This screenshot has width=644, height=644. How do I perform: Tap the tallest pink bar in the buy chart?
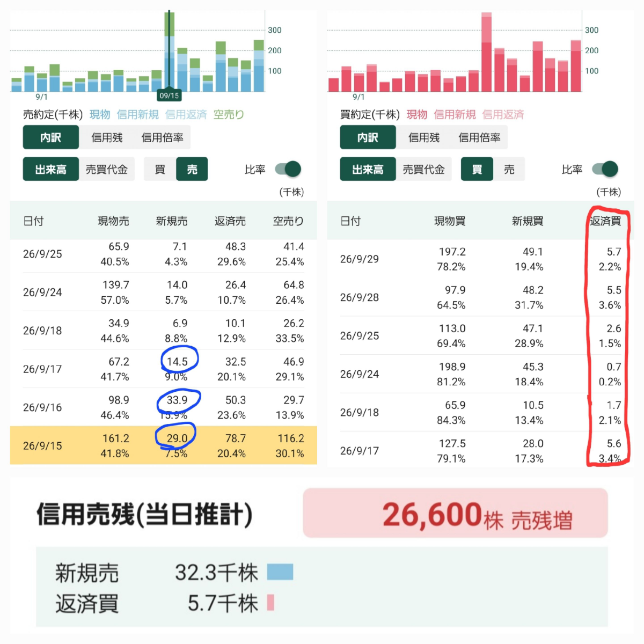pos(487,52)
